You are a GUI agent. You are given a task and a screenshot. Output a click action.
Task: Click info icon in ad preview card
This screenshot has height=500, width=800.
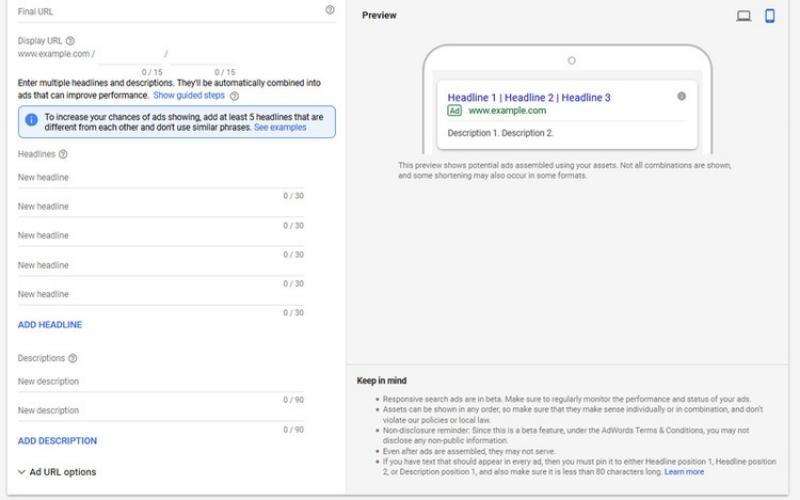[x=681, y=96]
